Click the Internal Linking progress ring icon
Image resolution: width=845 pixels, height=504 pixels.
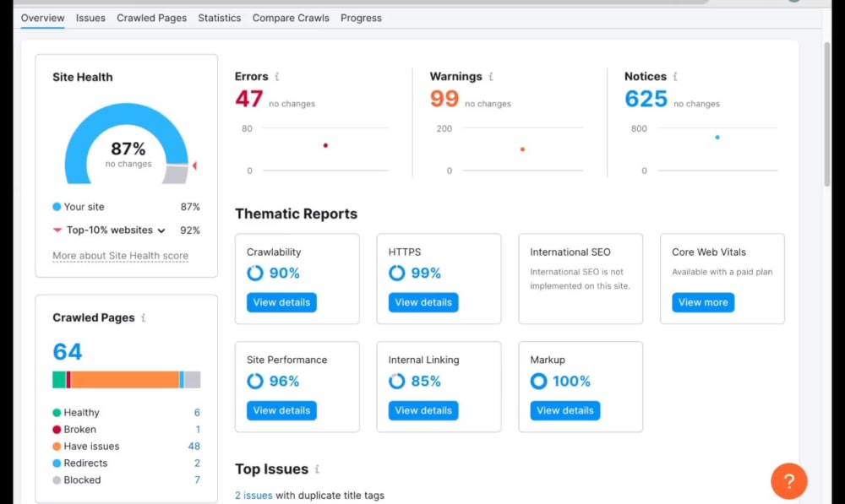pos(396,382)
